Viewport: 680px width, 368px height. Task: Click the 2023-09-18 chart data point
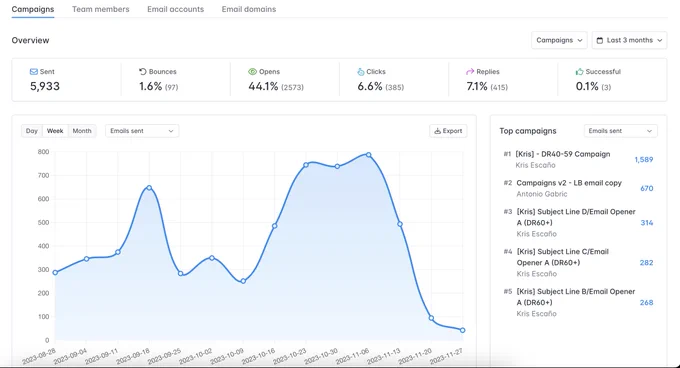tap(149, 188)
